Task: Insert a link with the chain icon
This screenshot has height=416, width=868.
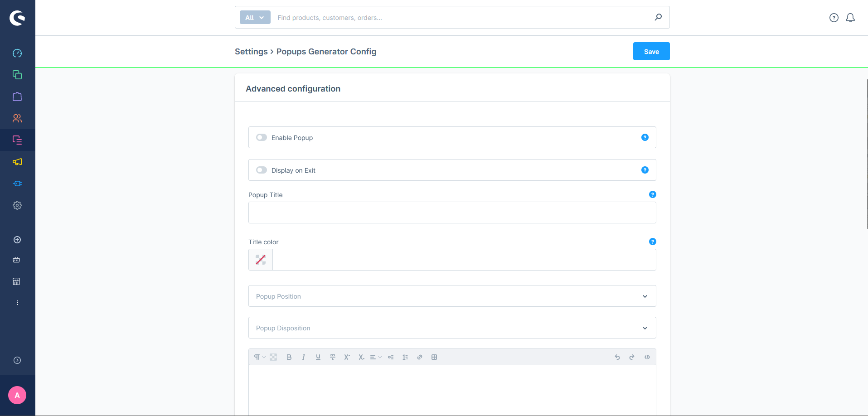Action: point(420,357)
